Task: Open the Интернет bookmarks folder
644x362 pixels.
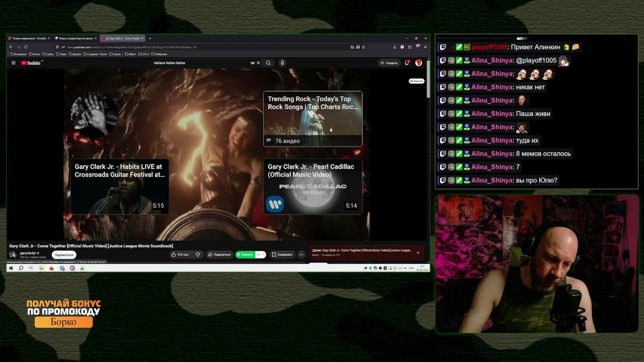Action: point(19,54)
